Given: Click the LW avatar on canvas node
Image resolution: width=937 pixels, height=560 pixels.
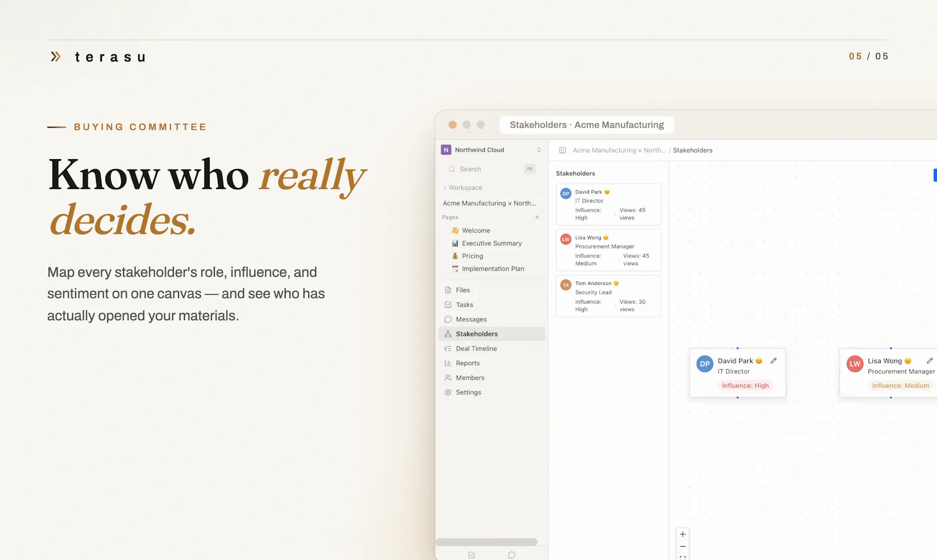Looking at the screenshot, I should pyautogui.click(x=855, y=364).
